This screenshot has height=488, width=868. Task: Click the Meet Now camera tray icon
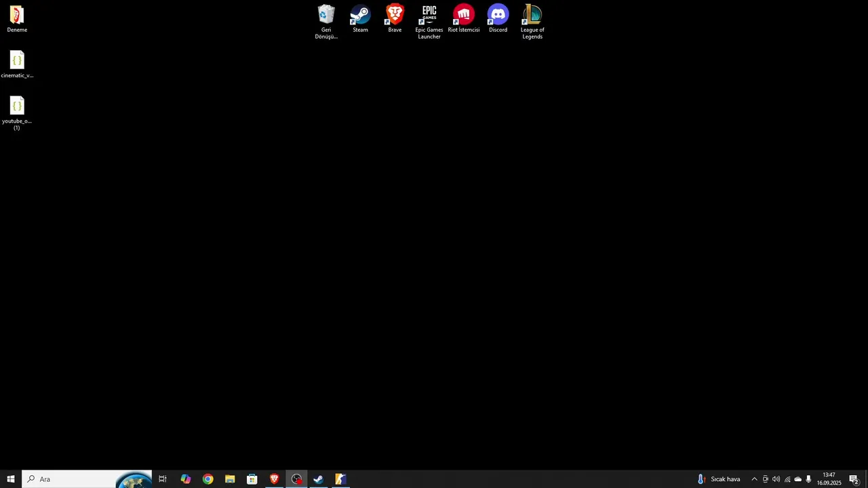pyautogui.click(x=766, y=479)
